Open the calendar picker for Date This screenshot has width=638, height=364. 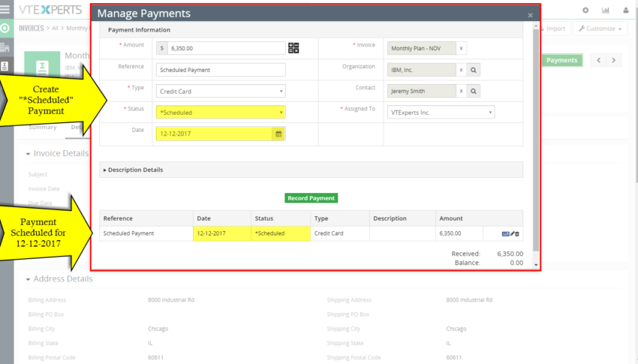(x=278, y=134)
